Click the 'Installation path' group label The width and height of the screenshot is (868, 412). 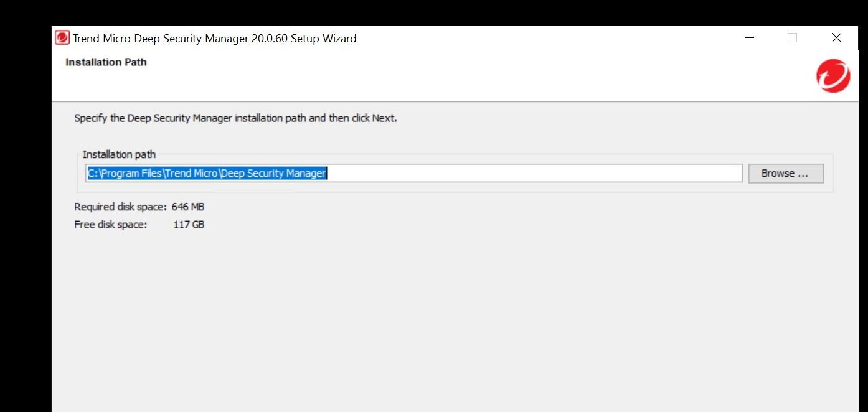pyautogui.click(x=119, y=154)
